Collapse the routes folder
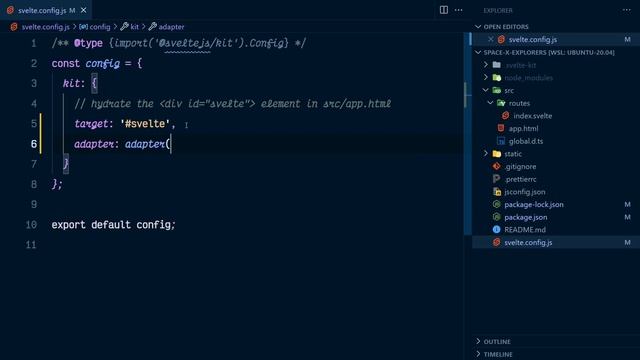Viewport: 640px width, 360px height. point(490,103)
